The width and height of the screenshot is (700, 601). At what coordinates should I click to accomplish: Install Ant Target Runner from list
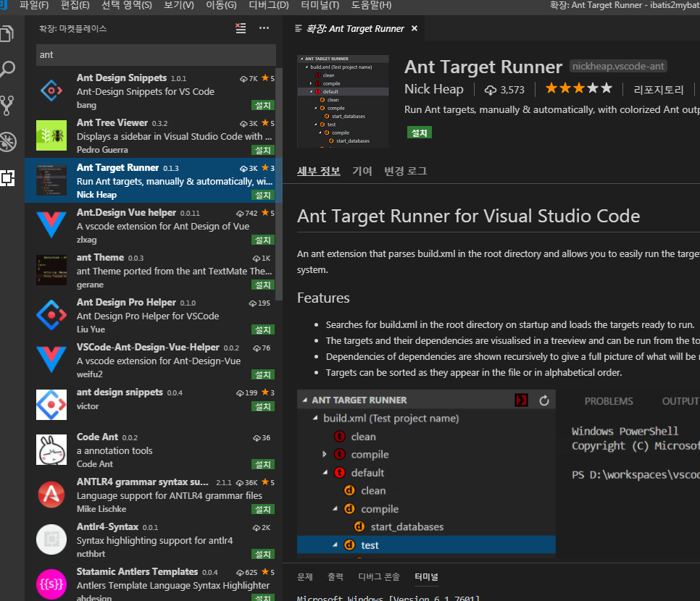[x=262, y=195]
